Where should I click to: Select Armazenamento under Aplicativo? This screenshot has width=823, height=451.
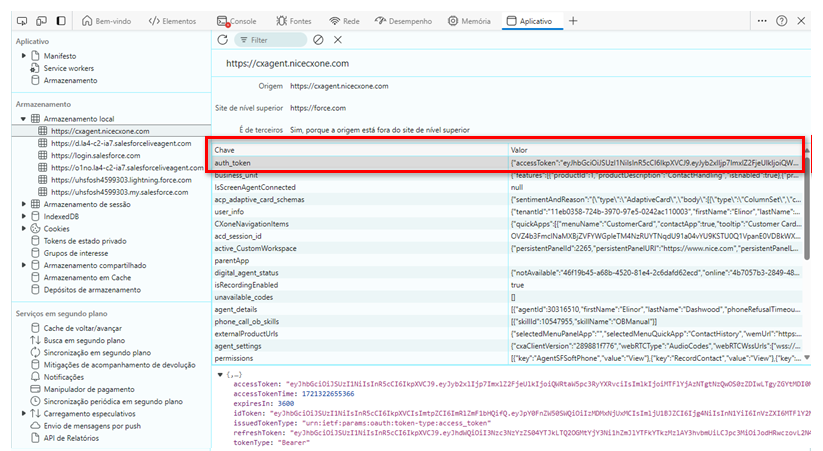click(70, 80)
